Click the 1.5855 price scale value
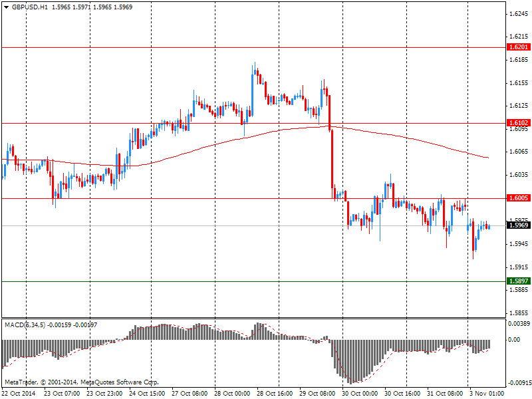 point(519,313)
